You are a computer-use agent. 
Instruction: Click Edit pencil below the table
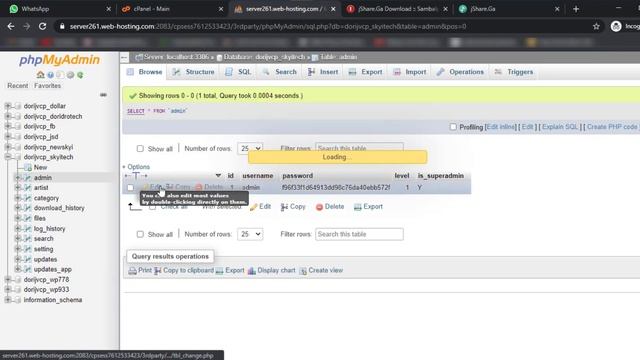pos(260,207)
